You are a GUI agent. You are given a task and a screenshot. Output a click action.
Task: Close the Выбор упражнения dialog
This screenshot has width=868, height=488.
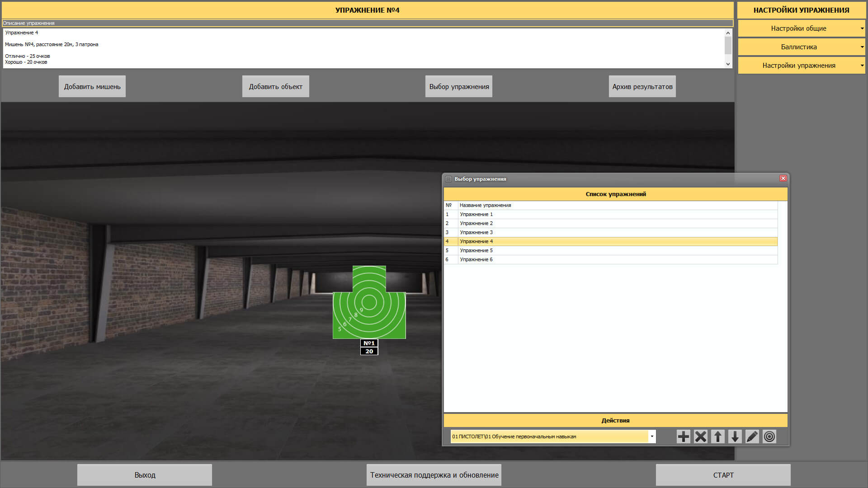click(783, 178)
